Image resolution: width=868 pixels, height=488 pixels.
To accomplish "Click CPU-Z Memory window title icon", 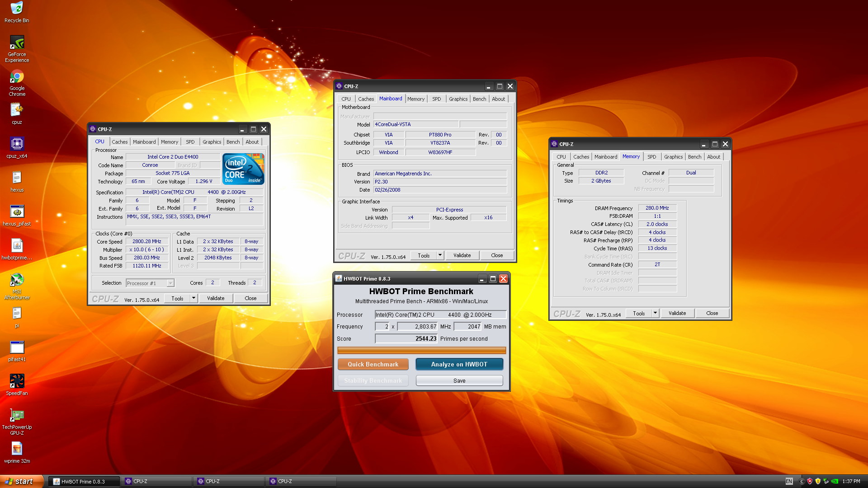I will (554, 144).
